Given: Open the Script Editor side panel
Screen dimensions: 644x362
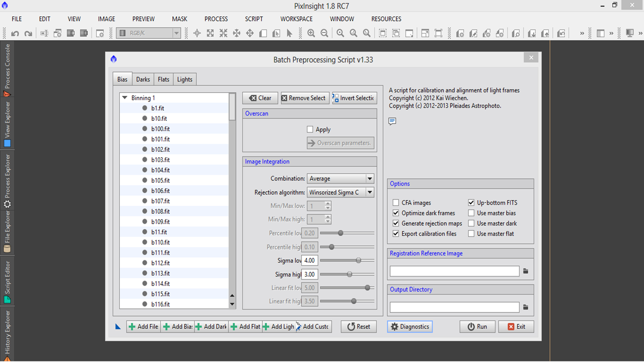Looking at the screenshot, I should pyautogui.click(x=7, y=282).
